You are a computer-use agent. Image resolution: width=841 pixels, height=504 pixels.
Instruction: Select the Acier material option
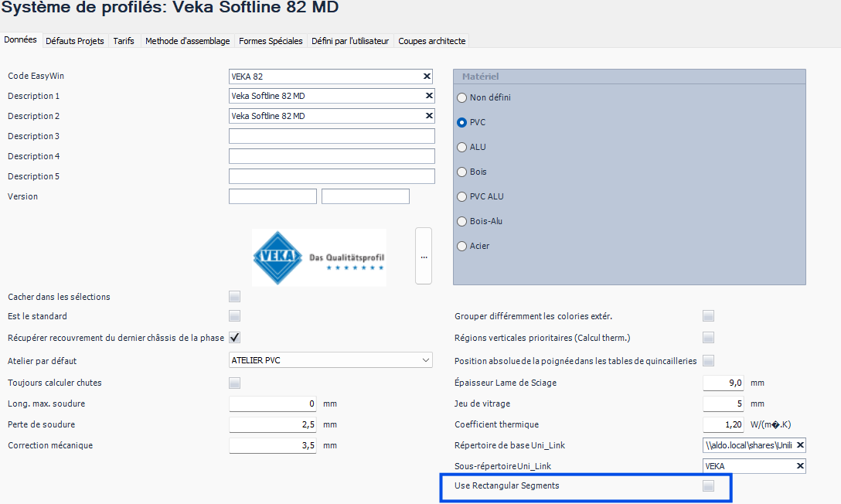point(461,246)
